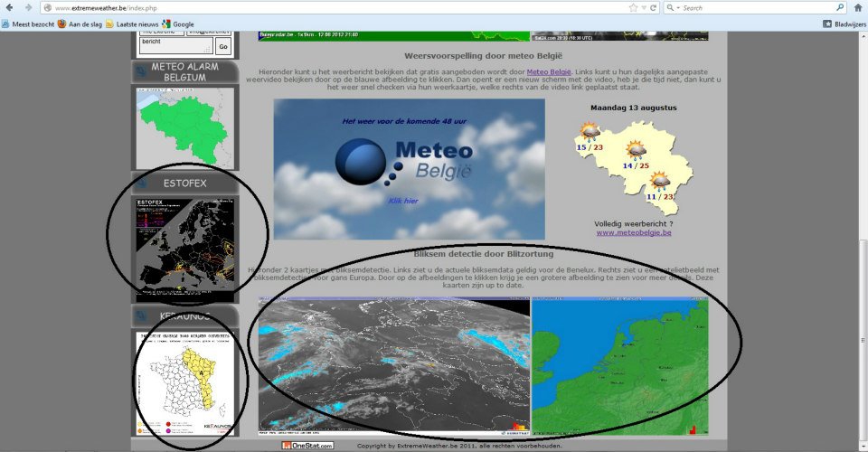This screenshot has height=452, width=868.
Task: Click the 'Volledig weerbericht ?' text
Action: tap(633, 224)
